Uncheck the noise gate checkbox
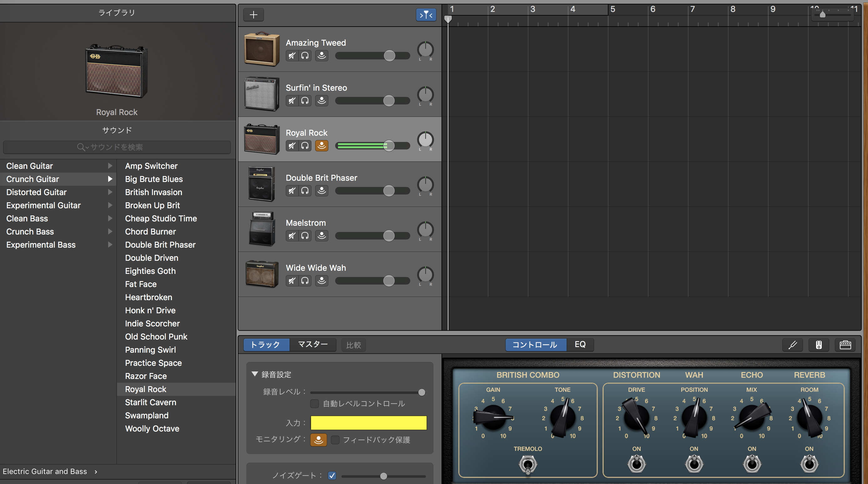The height and width of the screenshot is (484, 868). (x=332, y=475)
